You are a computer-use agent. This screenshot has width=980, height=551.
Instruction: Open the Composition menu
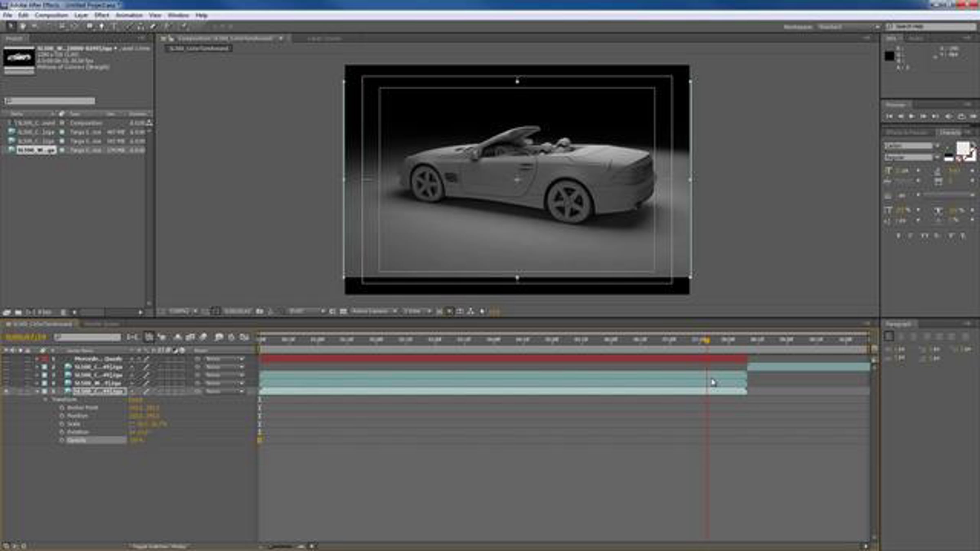coord(51,15)
